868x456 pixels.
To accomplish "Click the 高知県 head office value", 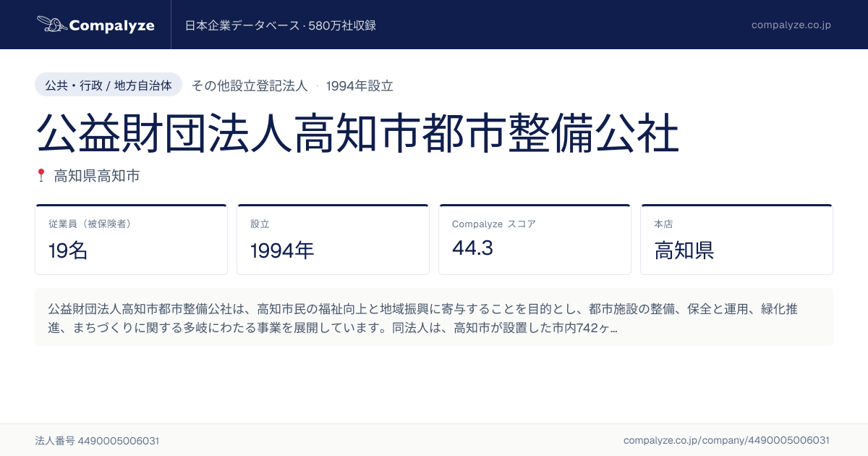I will point(684,250).
